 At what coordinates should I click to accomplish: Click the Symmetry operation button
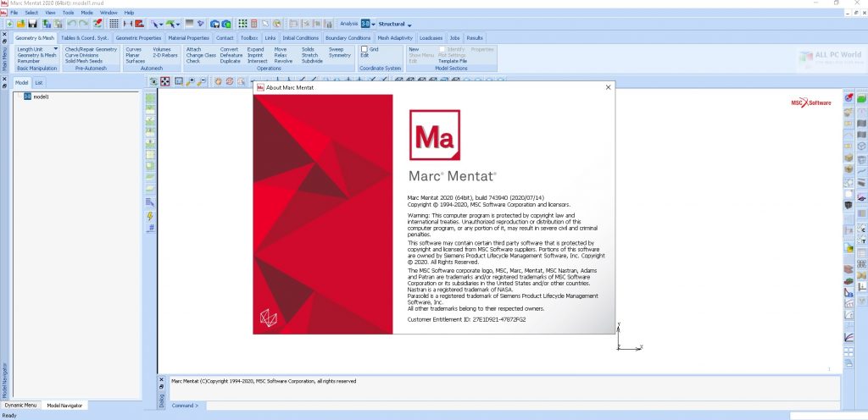pos(339,55)
